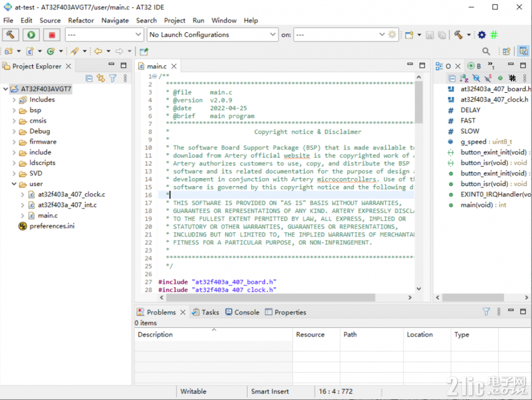Toggle the pin editor toolbar icon
This screenshot has height=400, width=532.
pos(144,51)
